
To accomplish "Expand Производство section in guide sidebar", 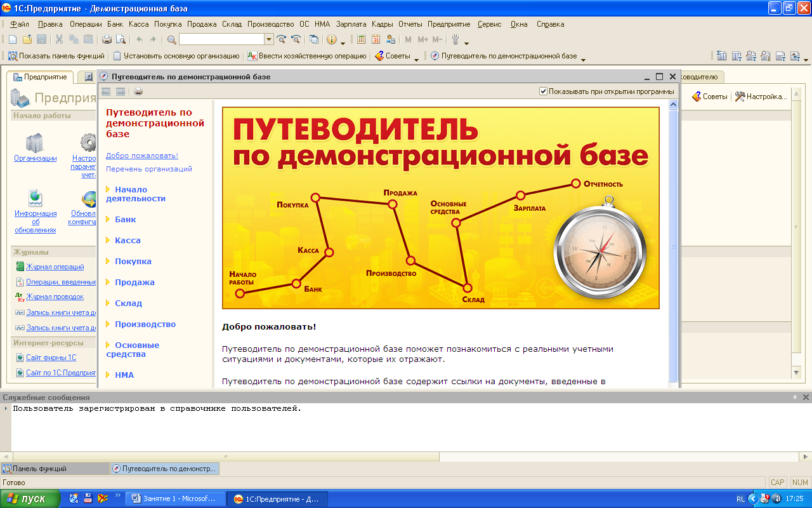I will click(x=108, y=324).
